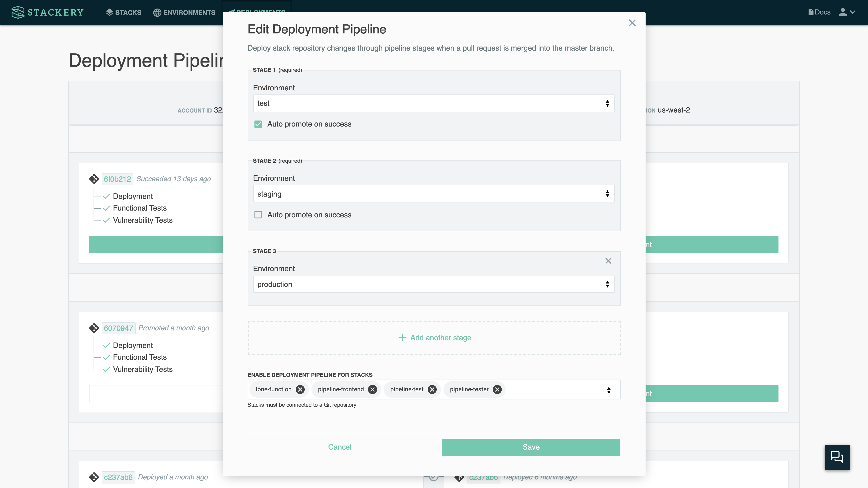Click Deployment under commit 6f0b212
Screen dimensions: 868x488
pyautogui.click(x=133, y=196)
